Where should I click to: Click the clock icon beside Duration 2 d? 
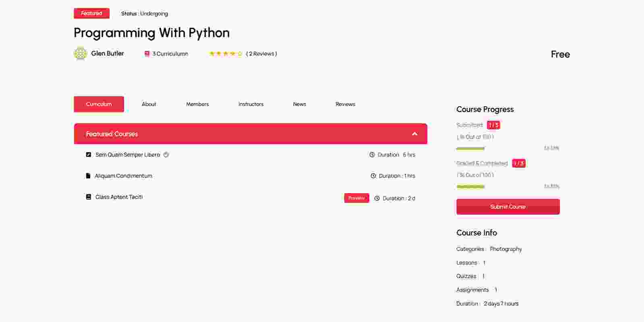click(x=377, y=198)
